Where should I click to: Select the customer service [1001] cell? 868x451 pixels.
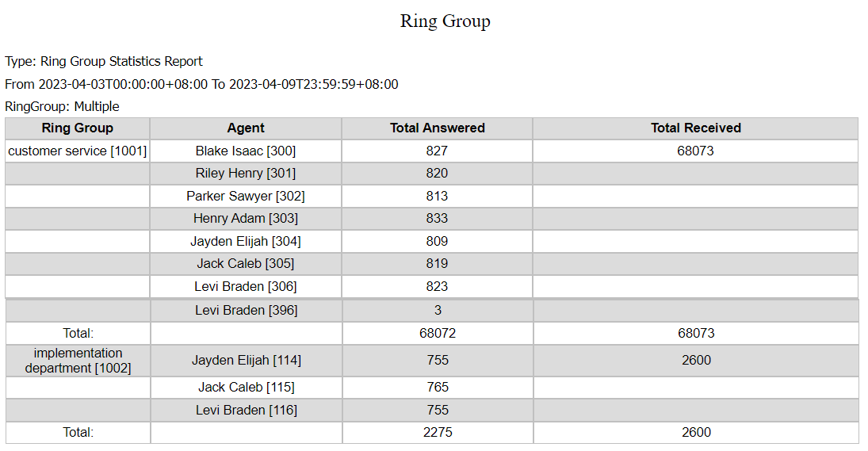[78, 151]
